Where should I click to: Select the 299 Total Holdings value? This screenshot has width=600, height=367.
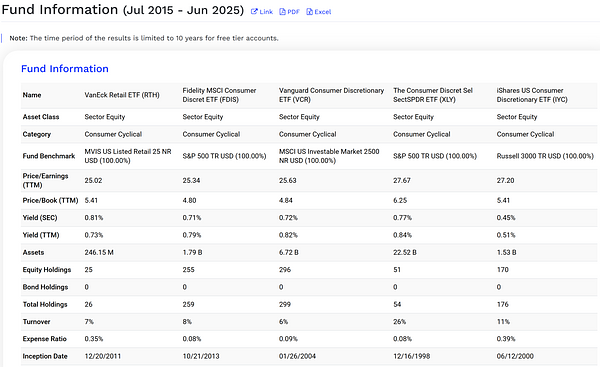point(285,304)
